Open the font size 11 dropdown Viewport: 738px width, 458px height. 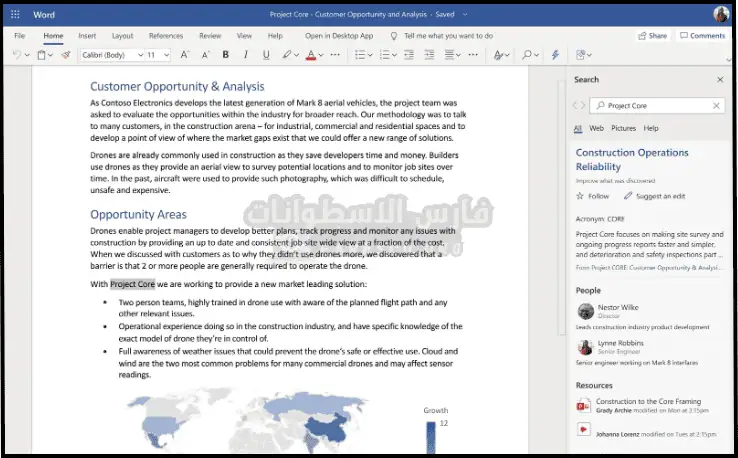point(158,55)
